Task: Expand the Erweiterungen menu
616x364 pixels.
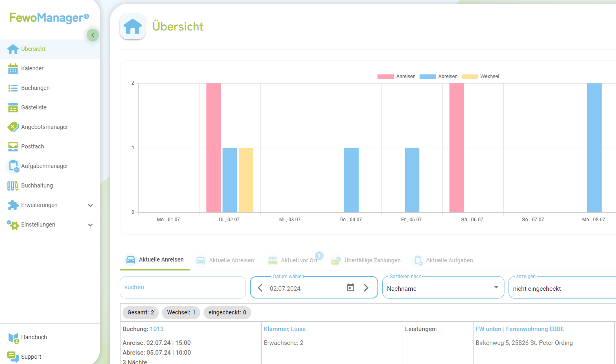Action: (90, 205)
